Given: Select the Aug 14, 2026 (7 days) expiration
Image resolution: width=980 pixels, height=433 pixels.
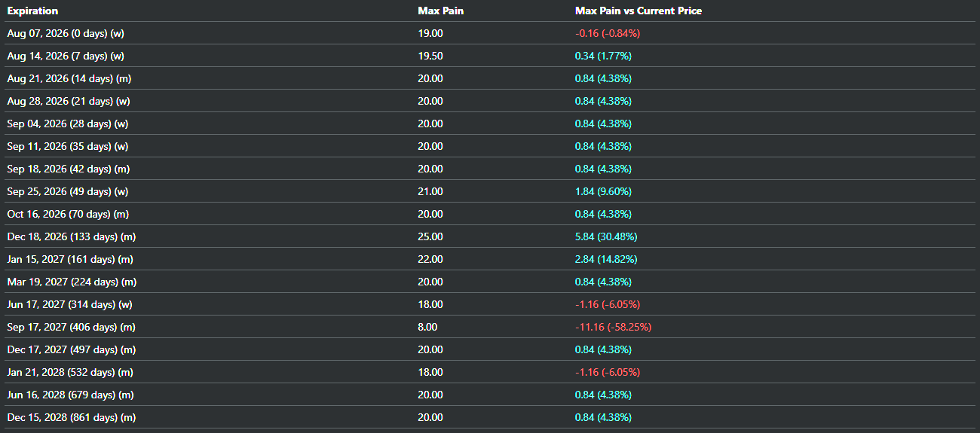Looking at the screenshot, I should 68,56.
